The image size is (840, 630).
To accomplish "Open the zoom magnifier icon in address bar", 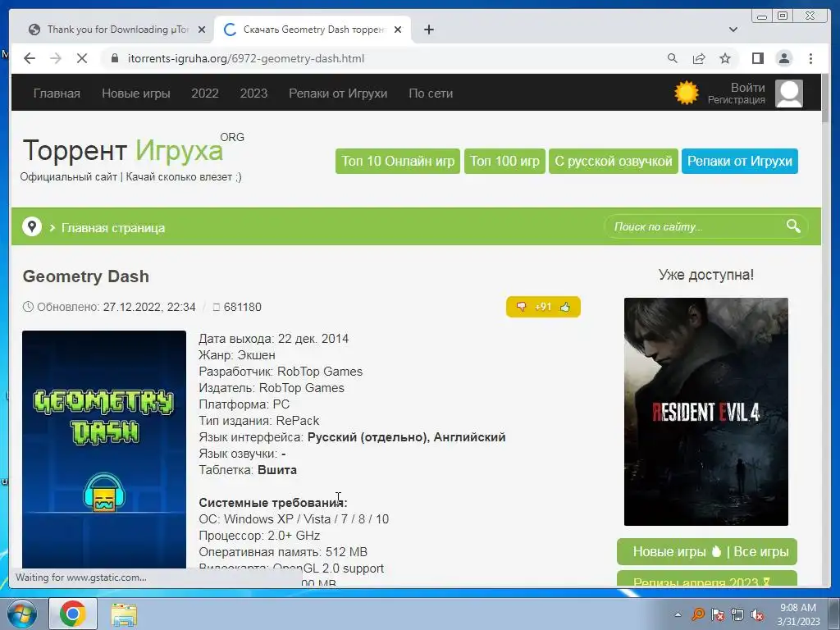I will click(673, 58).
